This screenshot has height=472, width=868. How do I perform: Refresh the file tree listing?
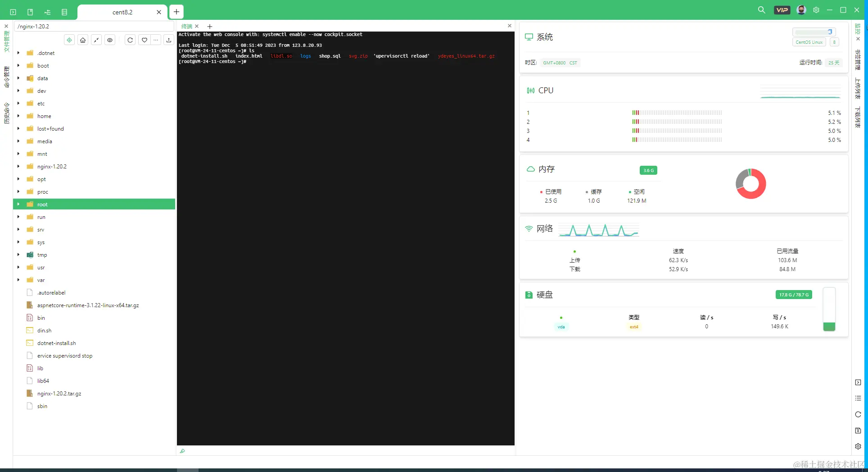pos(130,40)
